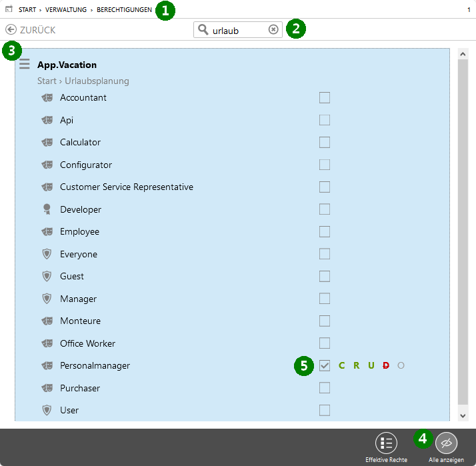
Task: Click the window icon before START breadcrumb
Action: pos(9,10)
